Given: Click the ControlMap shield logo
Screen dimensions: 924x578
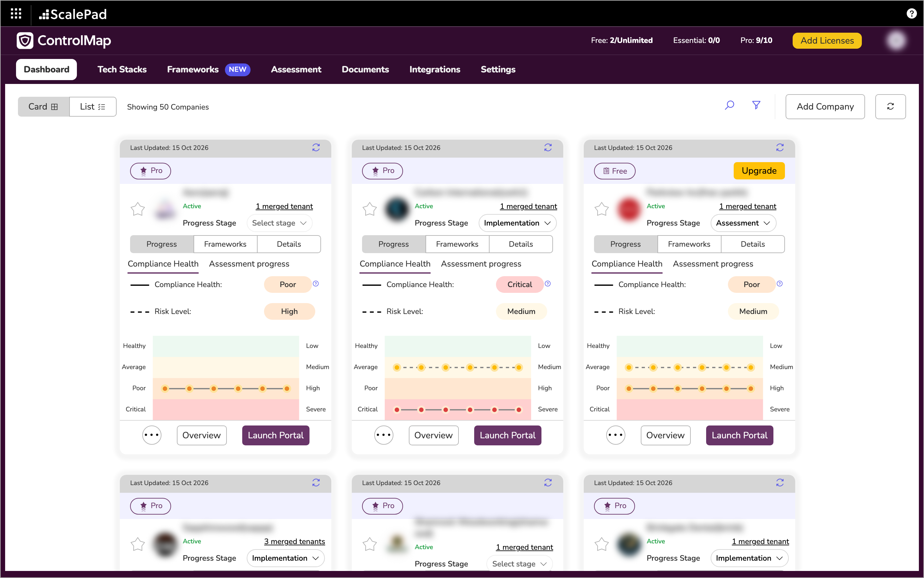Looking at the screenshot, I should click(x=25, y=40).
